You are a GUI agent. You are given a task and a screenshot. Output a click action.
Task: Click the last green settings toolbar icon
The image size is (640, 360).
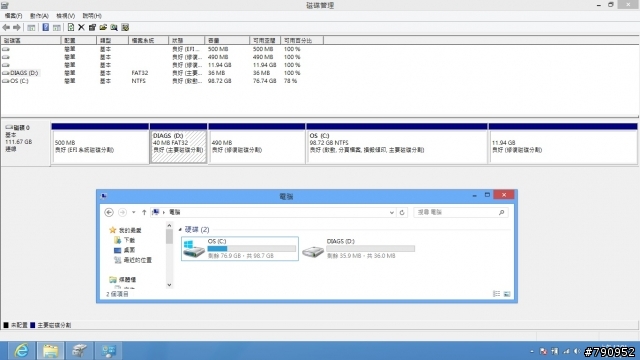125,27
